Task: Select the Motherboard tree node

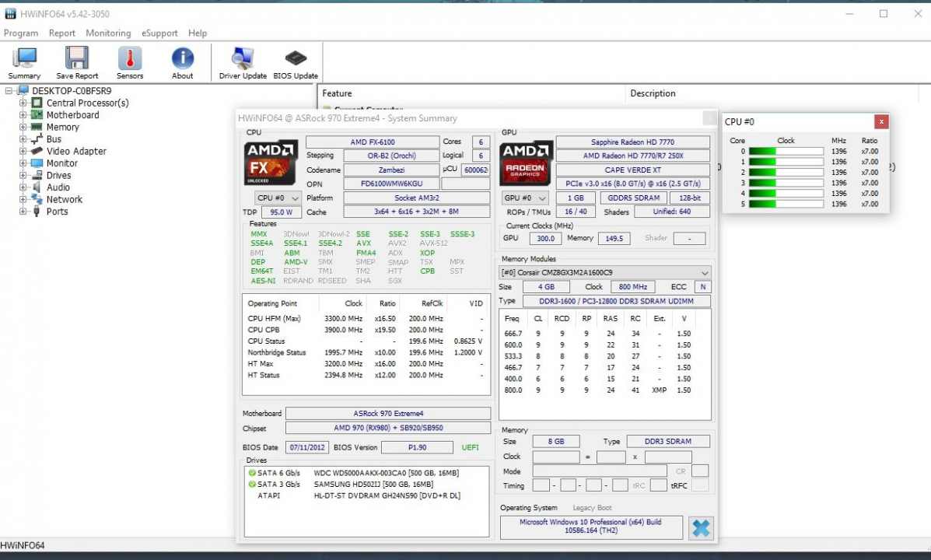Action: coord(72,114)
